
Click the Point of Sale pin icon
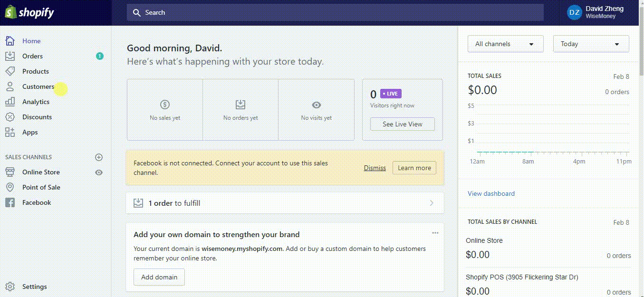point(10,187)
